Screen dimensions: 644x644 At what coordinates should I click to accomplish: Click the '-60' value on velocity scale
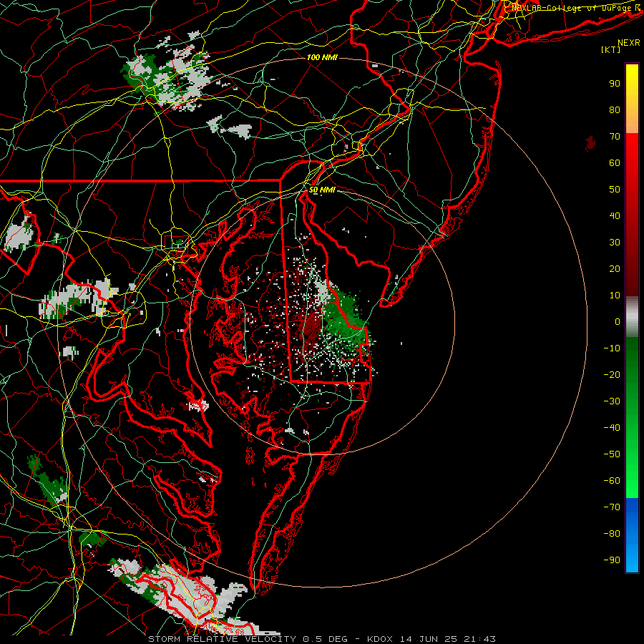point(612,481)
